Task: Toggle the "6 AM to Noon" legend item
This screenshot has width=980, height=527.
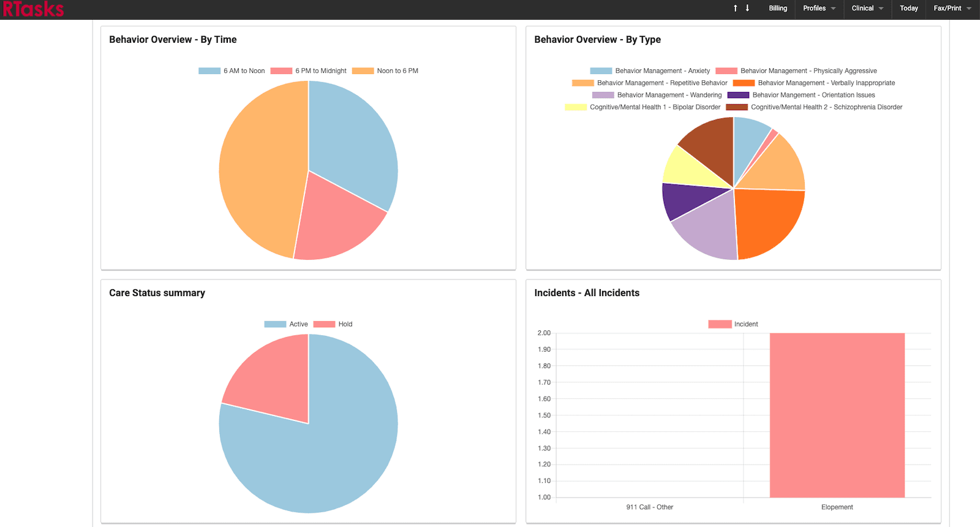Action: [x=232, y=71]
